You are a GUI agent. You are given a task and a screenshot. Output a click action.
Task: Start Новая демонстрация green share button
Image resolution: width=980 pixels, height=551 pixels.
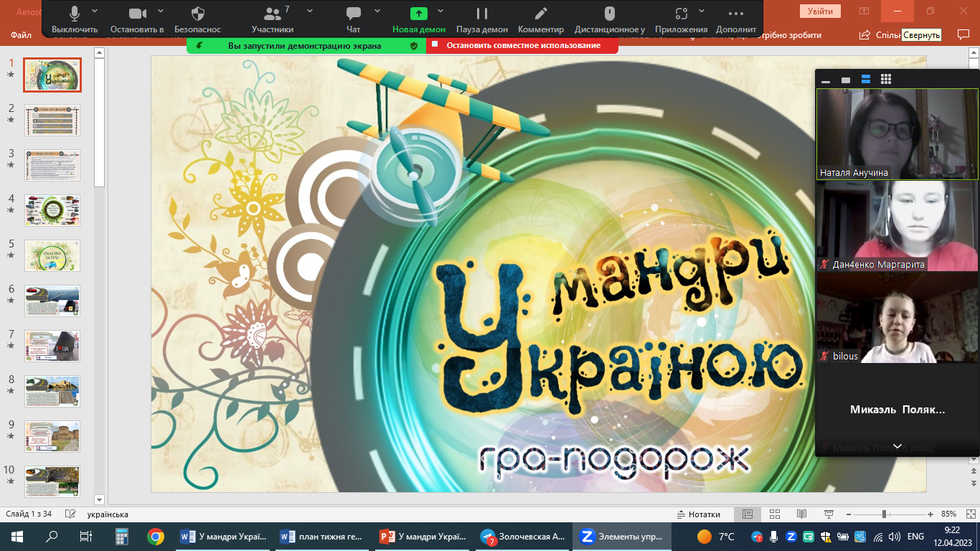pos(419,19)
